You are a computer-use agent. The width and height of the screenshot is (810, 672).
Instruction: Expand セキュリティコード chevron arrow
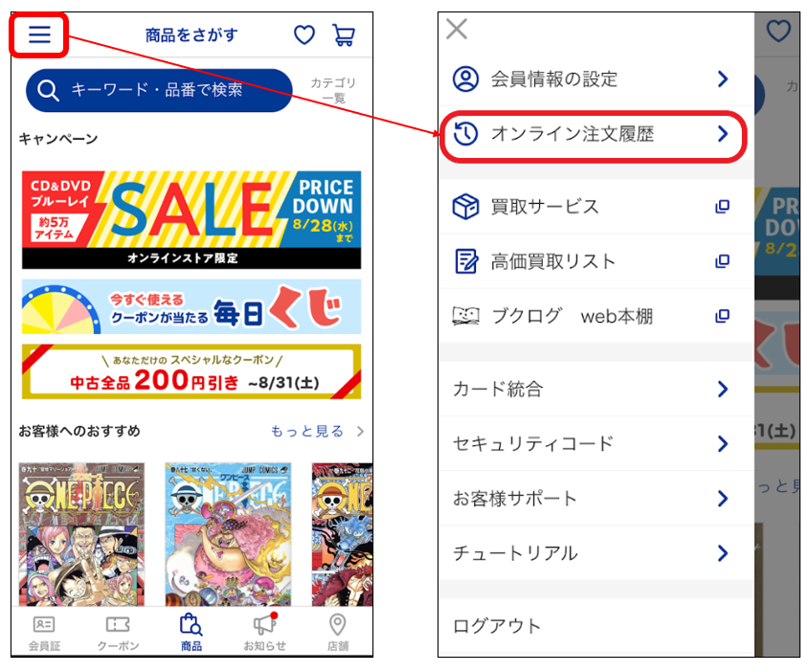(x=723, y=444)
